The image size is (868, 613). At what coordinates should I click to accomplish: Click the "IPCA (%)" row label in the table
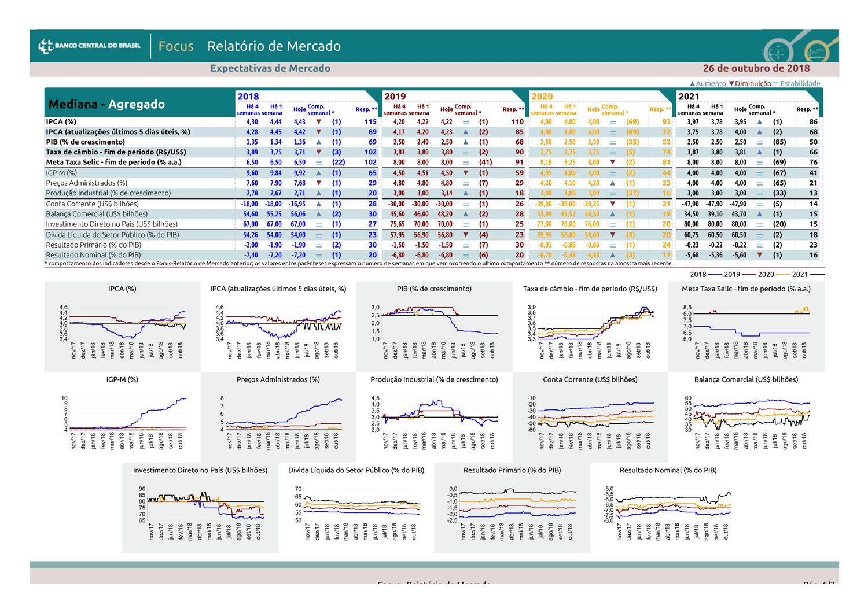tap(61, 122)
